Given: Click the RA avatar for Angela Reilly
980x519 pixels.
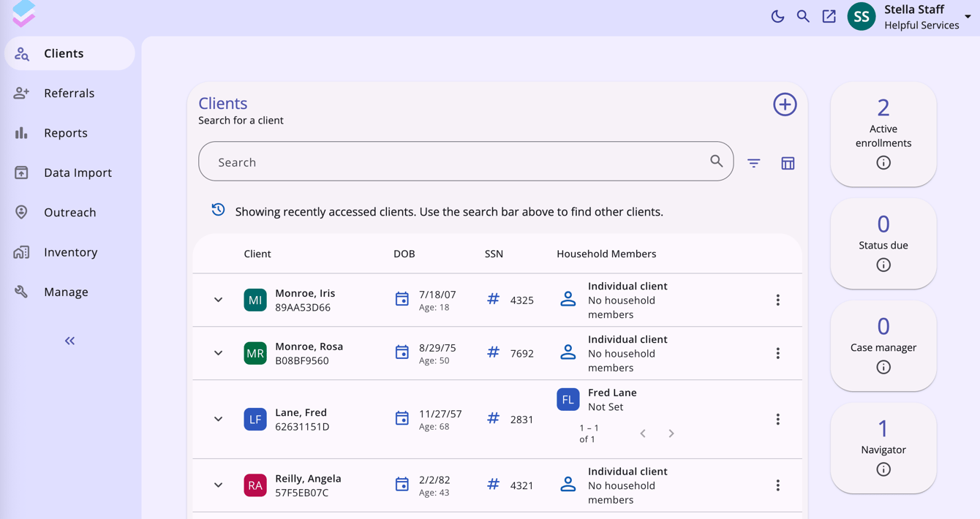Looking at the screenshot, I should [255, 485].
